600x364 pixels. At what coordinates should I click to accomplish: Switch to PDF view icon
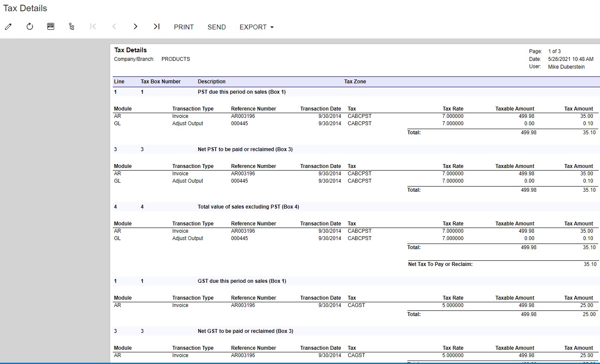coord(51,26)
